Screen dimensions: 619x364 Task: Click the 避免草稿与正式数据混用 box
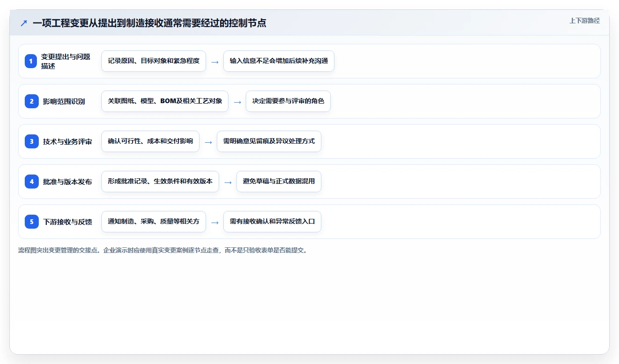(x=279, y=182)
